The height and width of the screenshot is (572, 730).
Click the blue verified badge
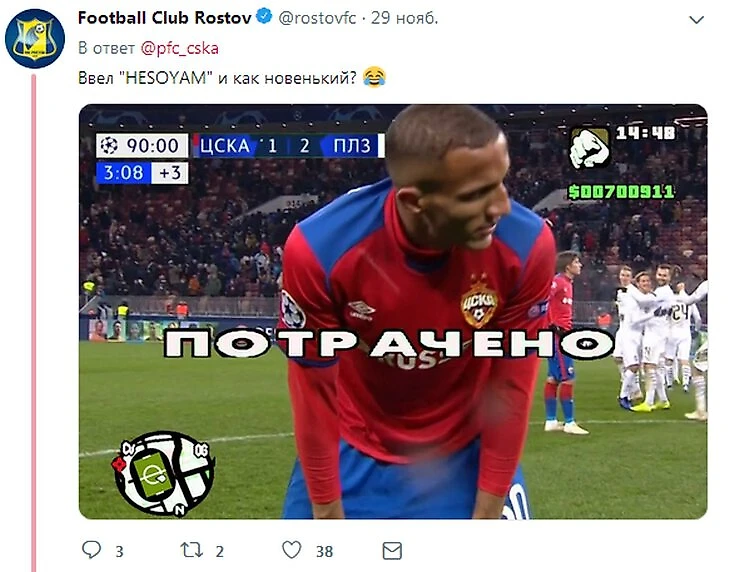264,16
